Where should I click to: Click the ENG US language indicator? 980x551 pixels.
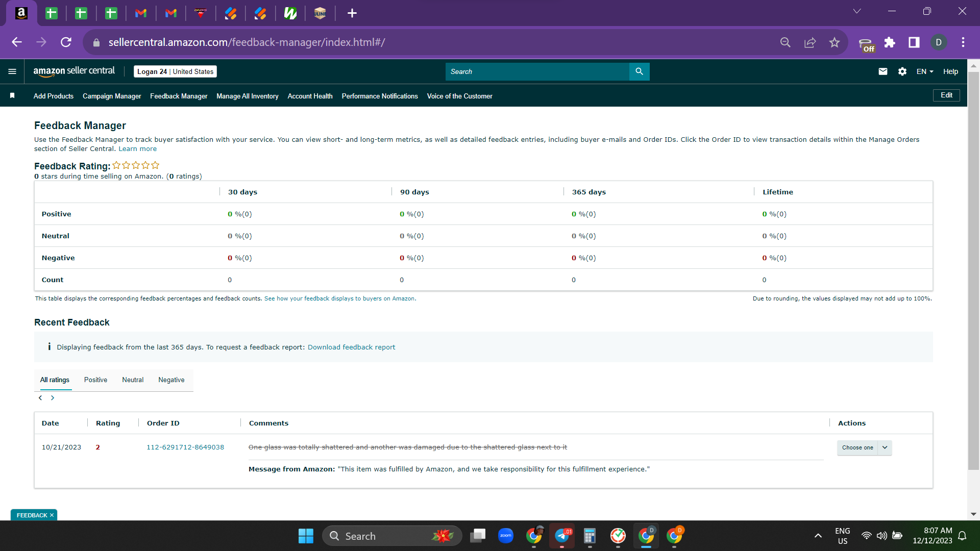coord(843,536)
